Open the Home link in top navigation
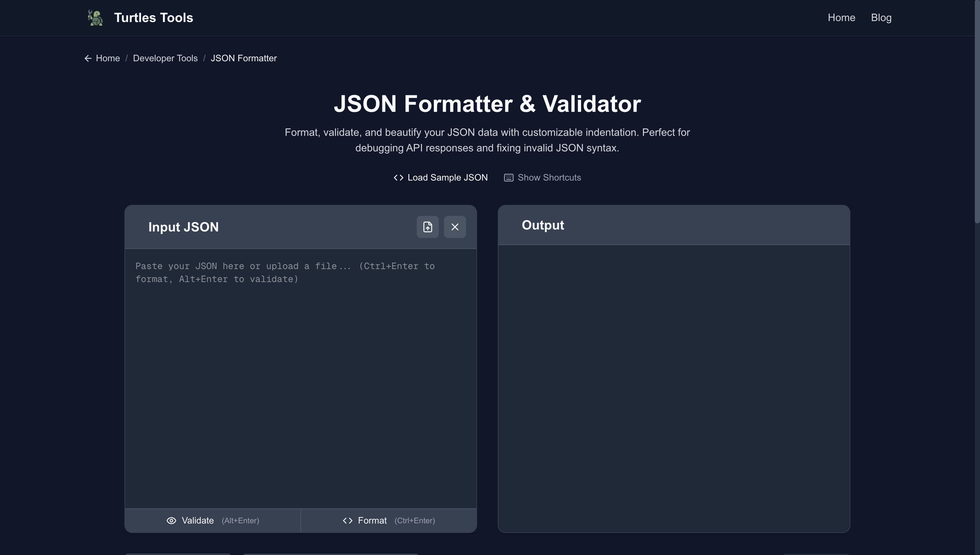The height and width of the screenshot is (555, 980). pos(841,18)
